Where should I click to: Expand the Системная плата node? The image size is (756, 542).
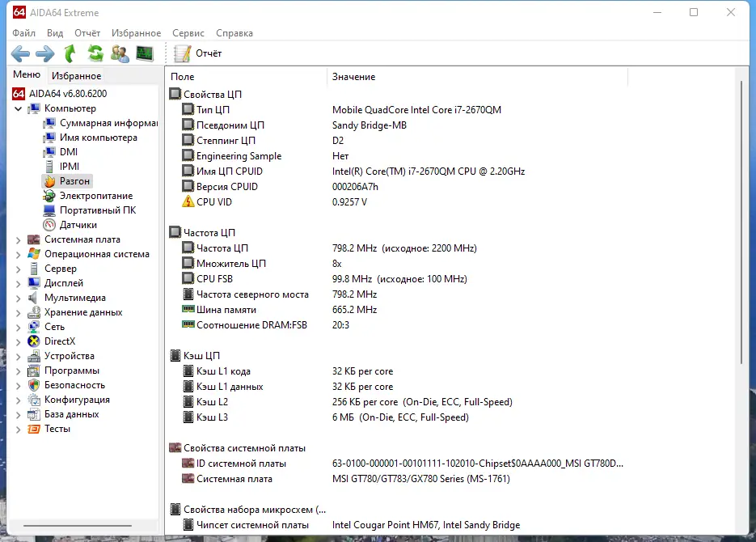click(18, 239)
